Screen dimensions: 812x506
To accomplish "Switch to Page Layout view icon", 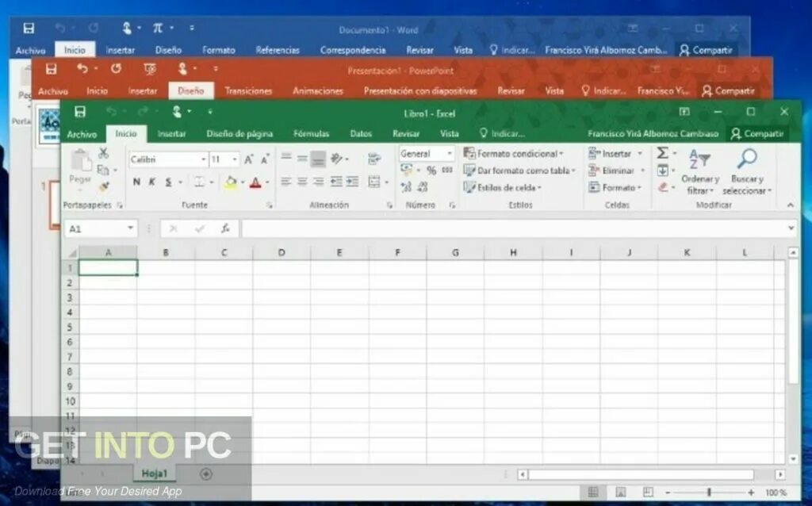I will [x=620, y=492].
